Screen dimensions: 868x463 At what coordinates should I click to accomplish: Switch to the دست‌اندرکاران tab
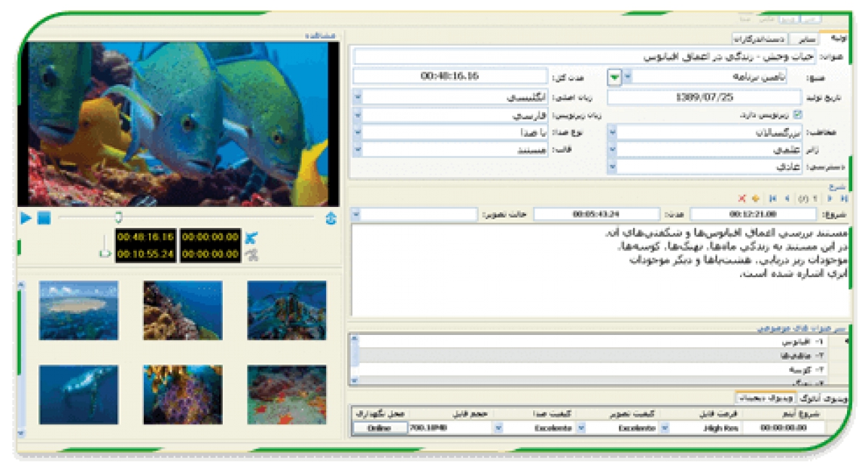(759, 39)
